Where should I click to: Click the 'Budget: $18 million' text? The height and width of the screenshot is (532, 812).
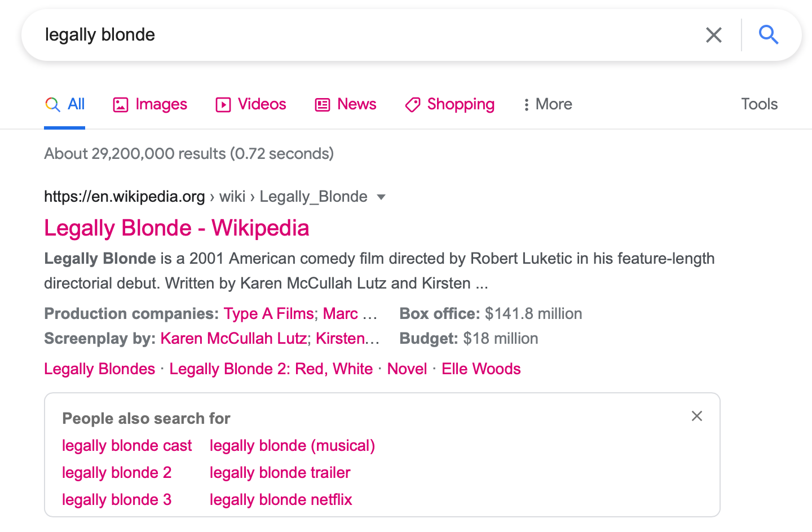(469, 338)
